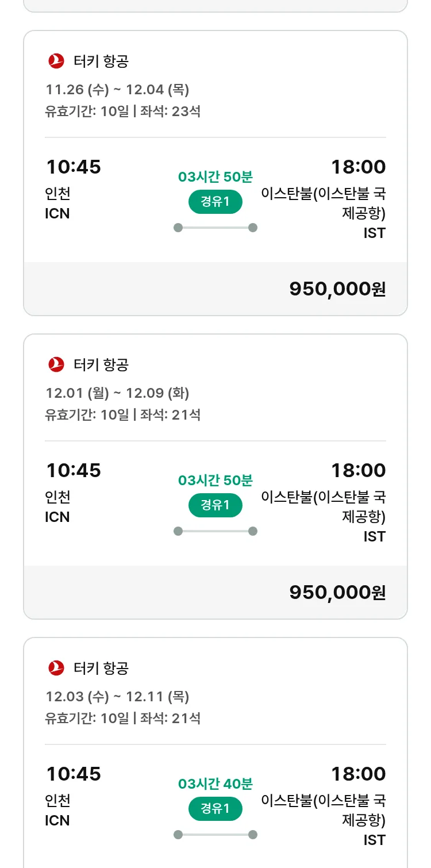The image size is (431, 868).
Task: Click route line under 03시간 40분 on 12.03 flight
Action: coord(215,835)
